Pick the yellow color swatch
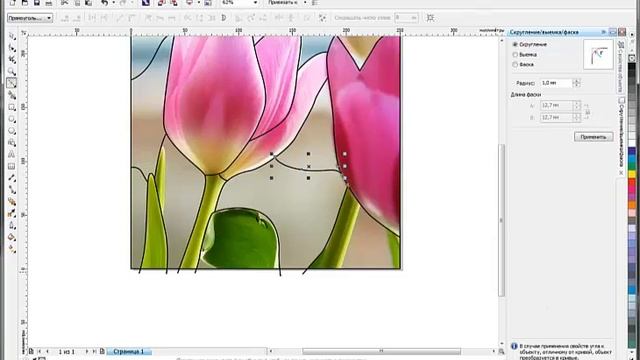 (631, 174)
